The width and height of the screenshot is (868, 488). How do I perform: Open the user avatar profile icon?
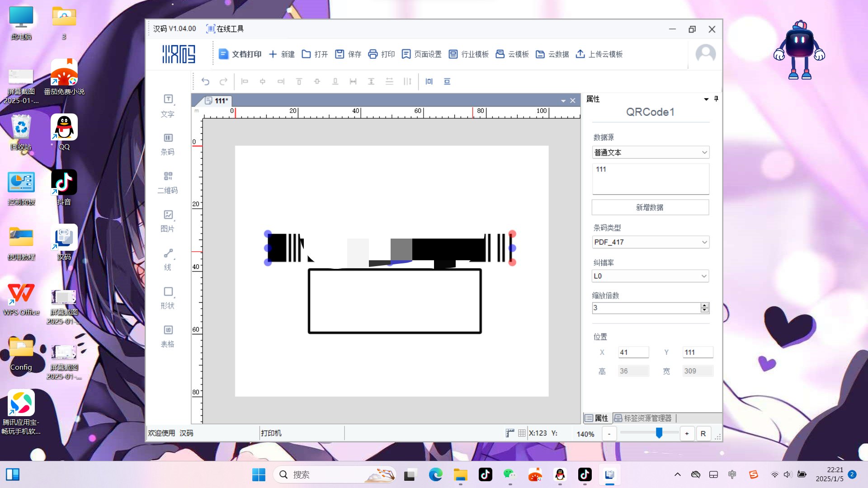click(705, 54)
